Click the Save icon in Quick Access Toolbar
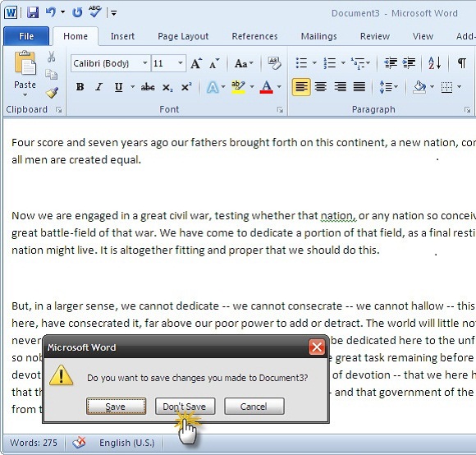This screenshot has width=476, height=455. (x=33, y=13)
